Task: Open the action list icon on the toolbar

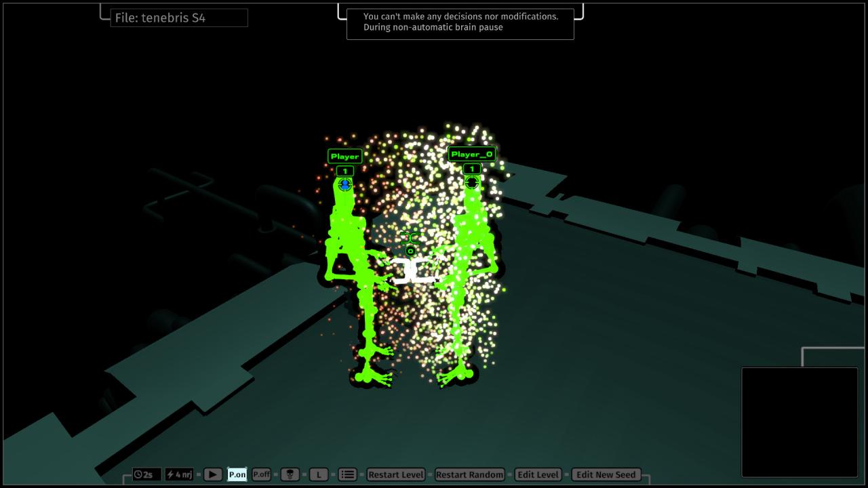Action: coord(347,474)
